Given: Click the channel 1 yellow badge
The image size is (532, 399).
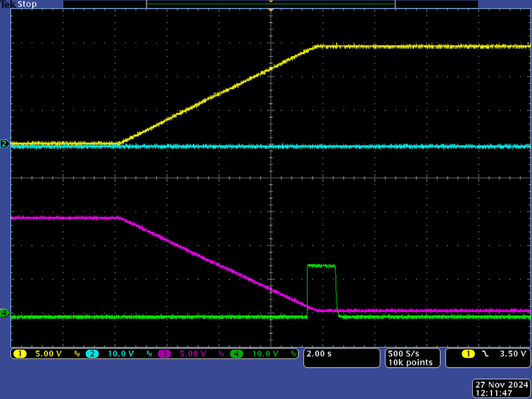Looking at the screenshot, I should coord(19,354).
